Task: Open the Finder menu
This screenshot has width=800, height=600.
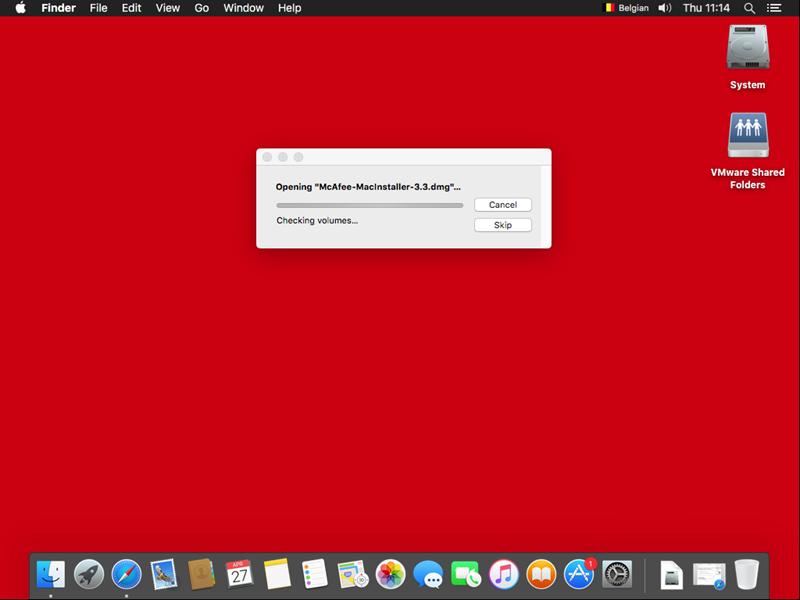Action: coord(59,8)
